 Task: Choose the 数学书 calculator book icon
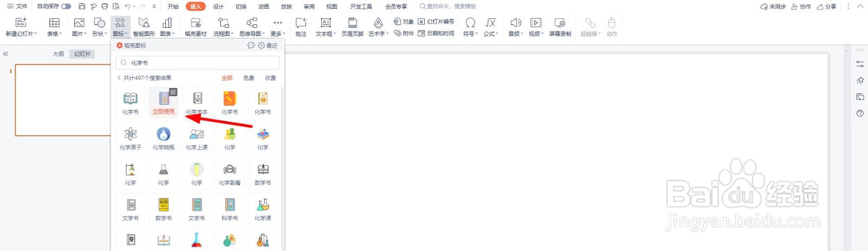click(x=263, y=173)
